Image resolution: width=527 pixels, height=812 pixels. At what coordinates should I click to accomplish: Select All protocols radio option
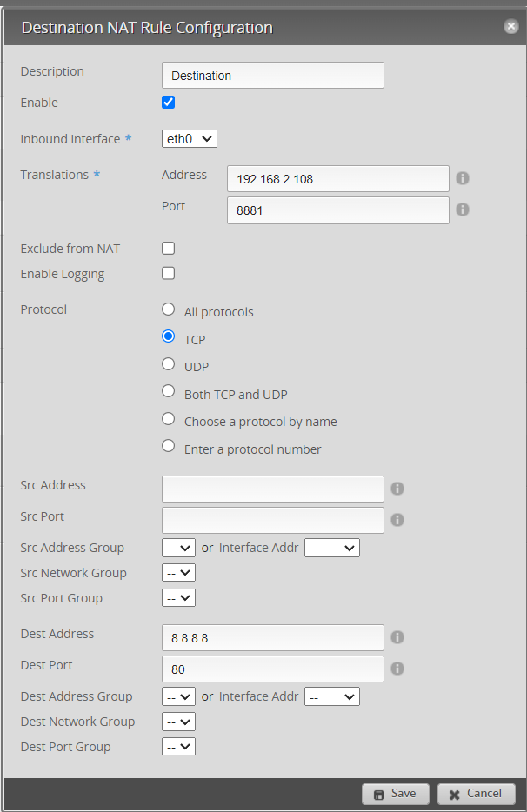pyautogui.click(x=169, y=309)
